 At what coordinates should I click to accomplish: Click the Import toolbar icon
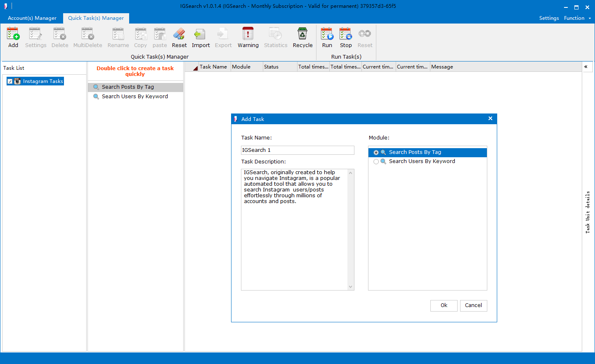(201, 34)
